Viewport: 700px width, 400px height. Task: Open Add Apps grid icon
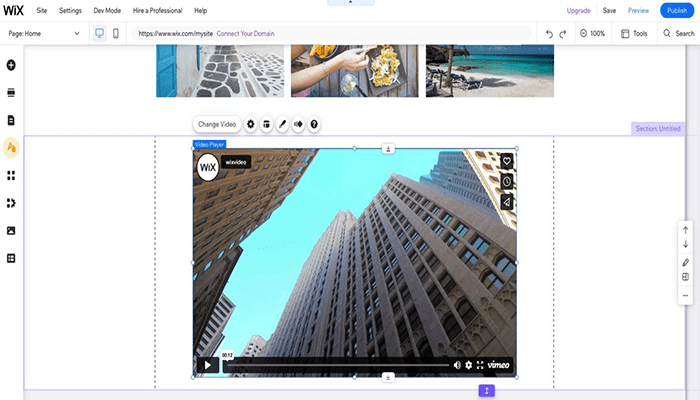[11, 175]
